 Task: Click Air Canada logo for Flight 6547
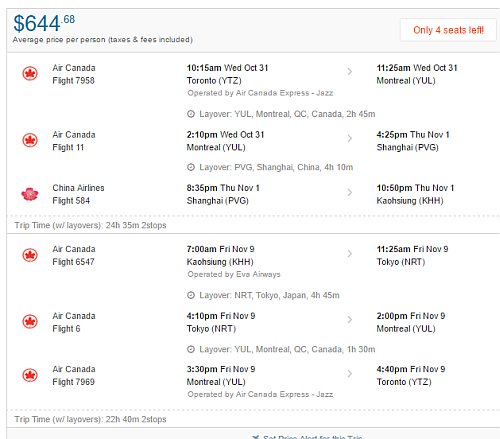click(x=30, y=255)
